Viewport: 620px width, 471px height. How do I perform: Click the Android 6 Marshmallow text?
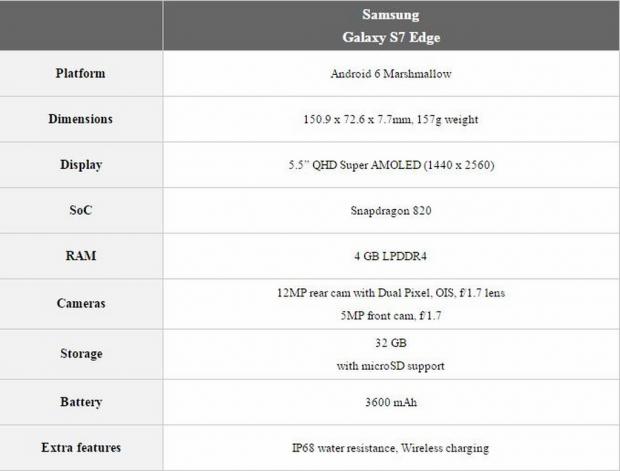pos(390,73)
